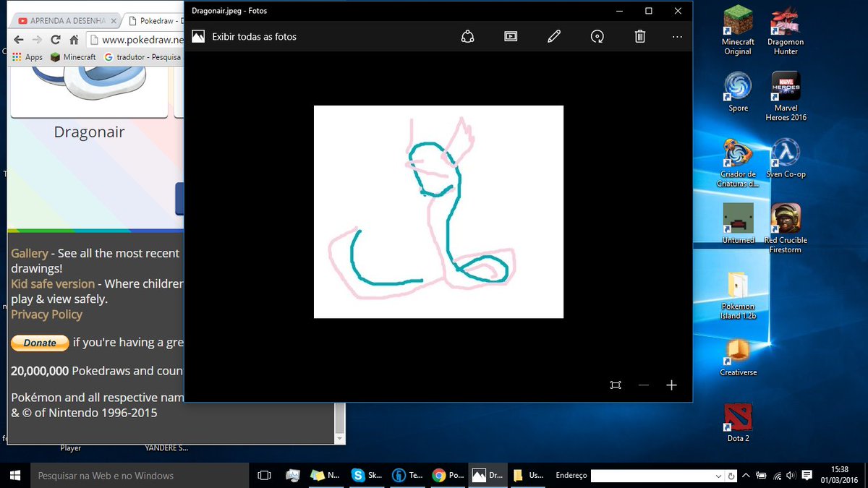Screen dimensions: 868x488
Task: Open Sven Co-op desktop shortcut
Action: pyautogui.click(x=786, y=158)
